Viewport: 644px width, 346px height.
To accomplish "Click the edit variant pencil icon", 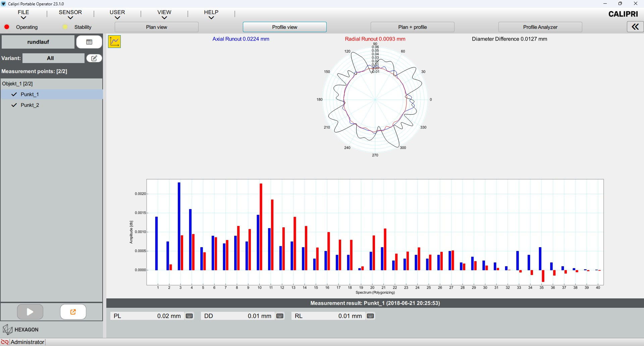I will (x=94, y=58).
